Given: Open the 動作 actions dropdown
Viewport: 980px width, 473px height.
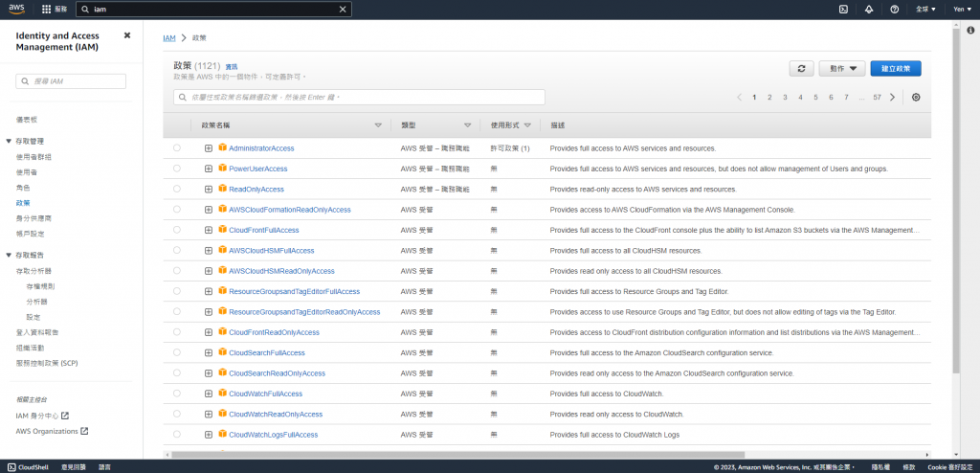Looking at the screenshot, I should pos(842,69).
